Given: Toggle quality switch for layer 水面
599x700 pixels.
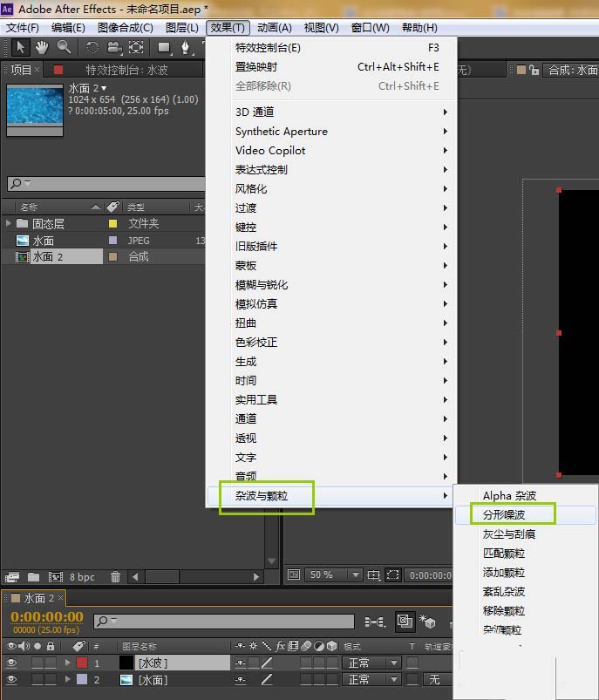Looking at the screenshot, I should click(x=267, y=680).
